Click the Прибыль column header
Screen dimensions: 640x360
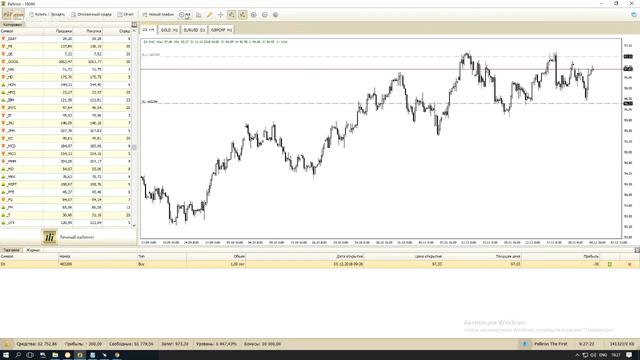(x=561, y=256)
